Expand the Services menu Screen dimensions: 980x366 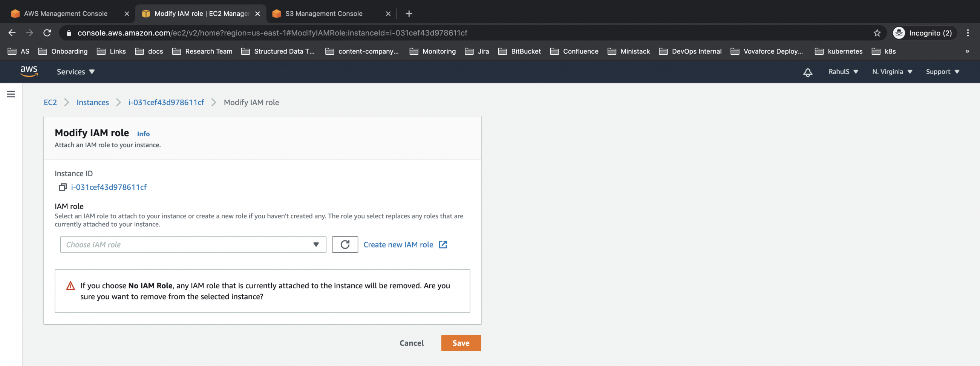tap(75, 72)
